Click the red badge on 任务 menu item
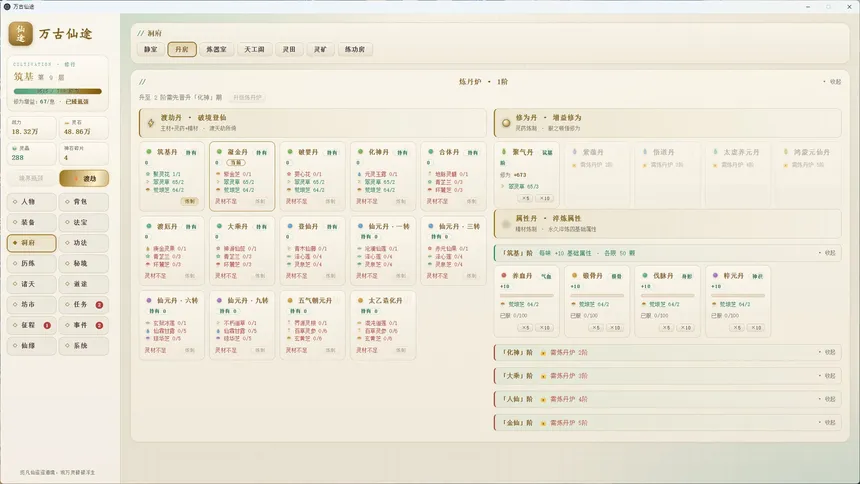 tap(99, 305)
